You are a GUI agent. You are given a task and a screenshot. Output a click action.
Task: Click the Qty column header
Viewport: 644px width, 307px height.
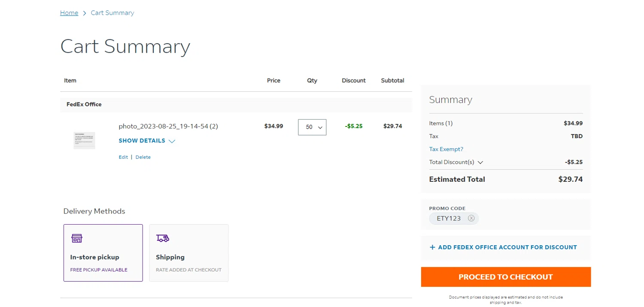(312, 81)
